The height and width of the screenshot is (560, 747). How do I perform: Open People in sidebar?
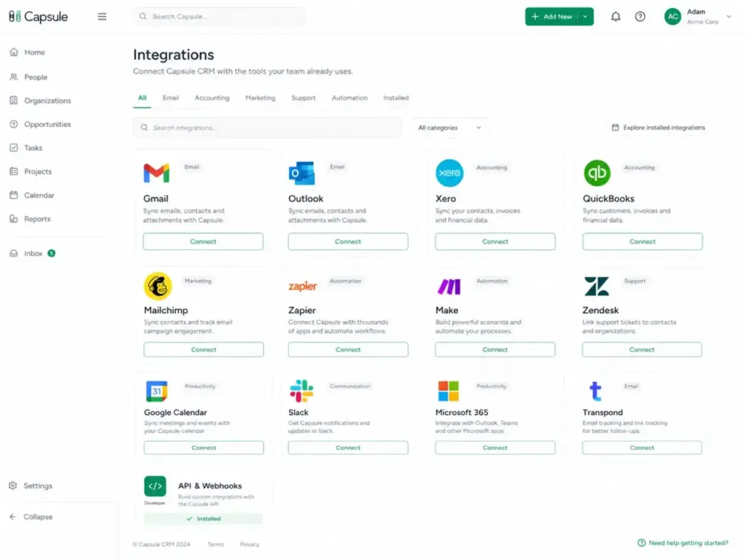[x=28, y=77]
